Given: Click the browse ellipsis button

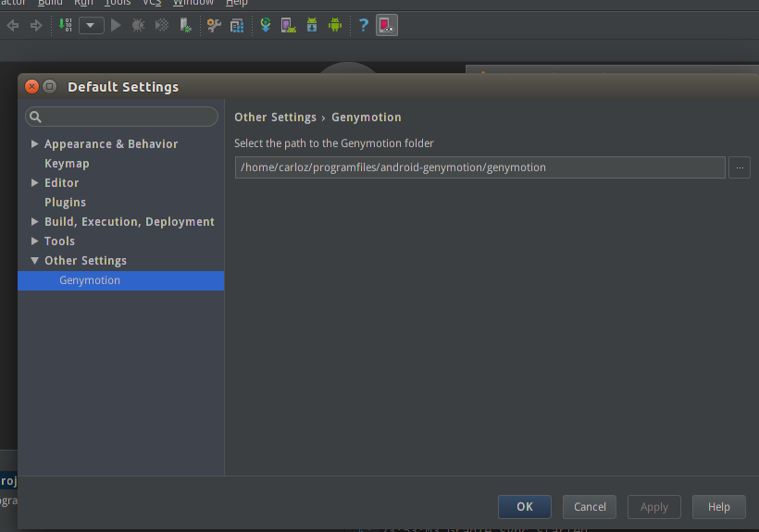Looking at the screenshot, I should pyautogui.click(x=740, y=167).
